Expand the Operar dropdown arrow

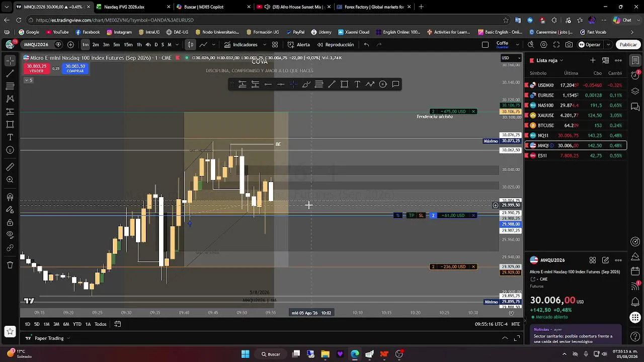tap(608, 45)
